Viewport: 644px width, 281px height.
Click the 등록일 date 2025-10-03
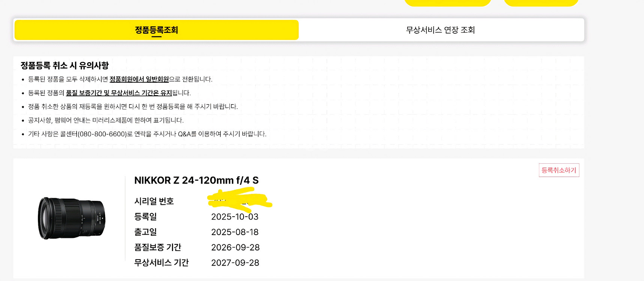click(235, 217)
